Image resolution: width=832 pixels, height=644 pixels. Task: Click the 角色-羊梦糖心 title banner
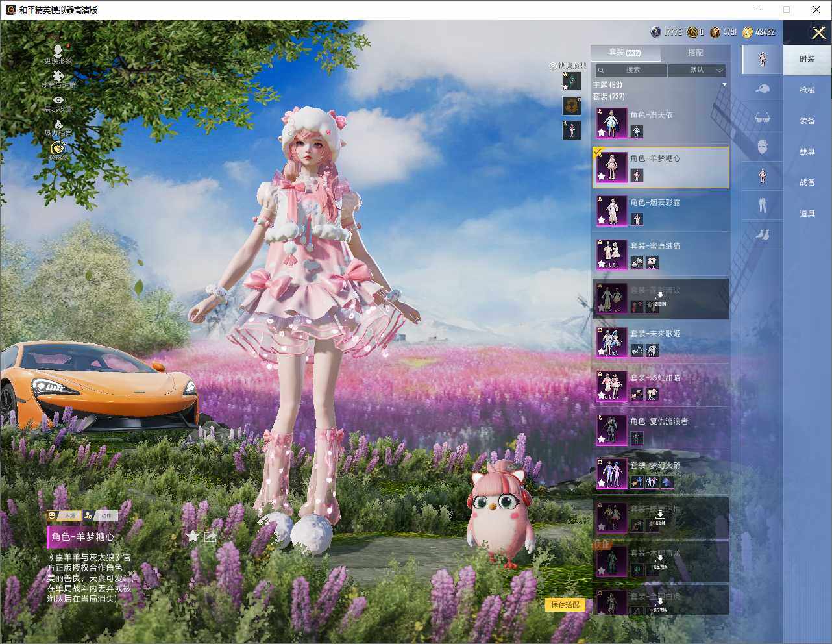click(x=83, y=537)
